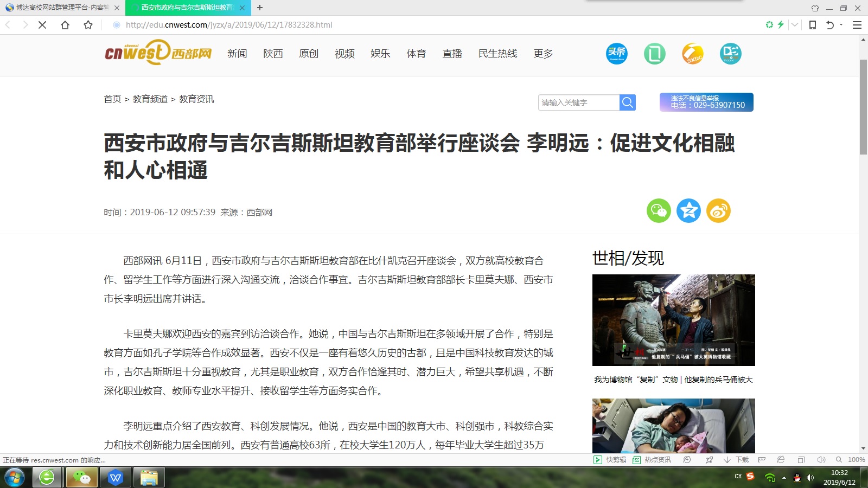Expand the address bar dropdown chevron
Viewport: 868px width, 488px height.
coord(795,25)
